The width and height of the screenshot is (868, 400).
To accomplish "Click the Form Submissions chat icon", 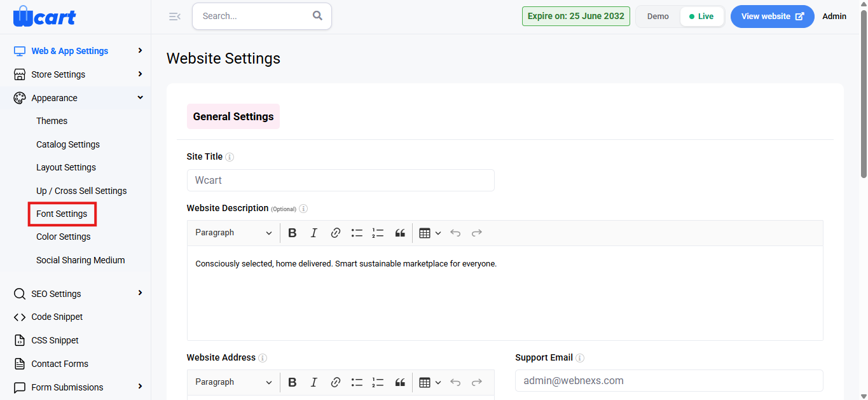I will coord(20,387).
